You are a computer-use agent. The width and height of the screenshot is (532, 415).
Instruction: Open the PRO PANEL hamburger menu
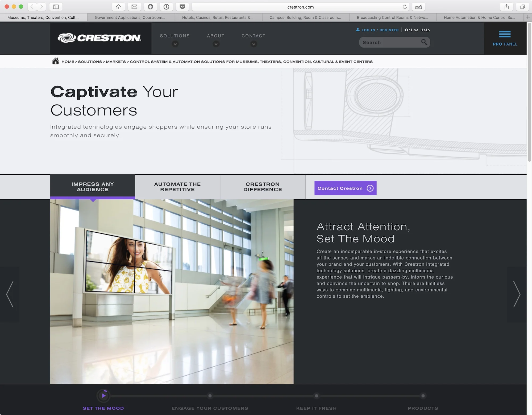pos(505,34)
